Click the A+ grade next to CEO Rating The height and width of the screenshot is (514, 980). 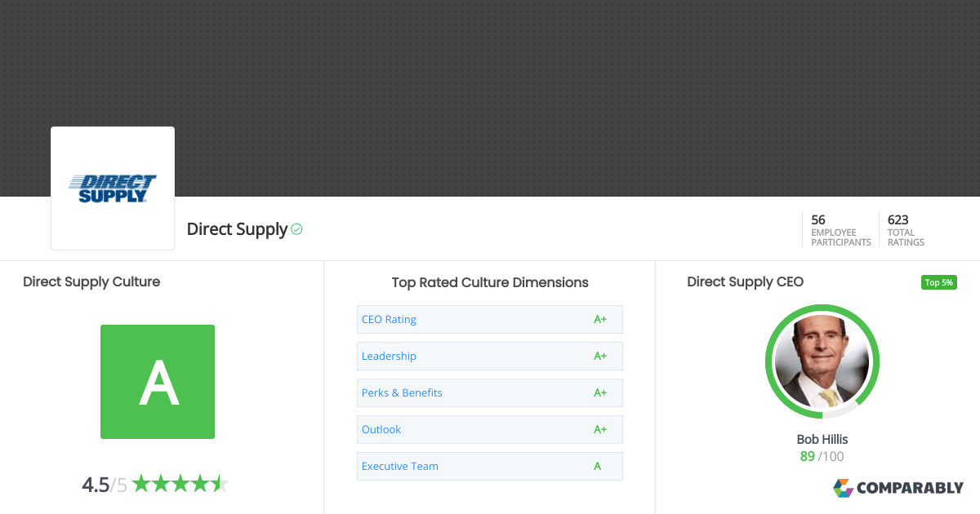click(600, 319)
